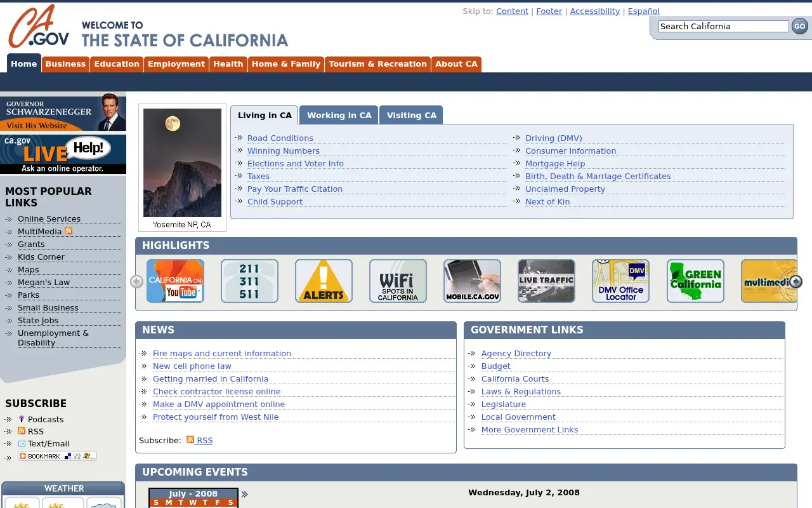Open the Alerts warning highlight icon
The image size is (812, 508).
pyautogui.click(x=324, y=281)
